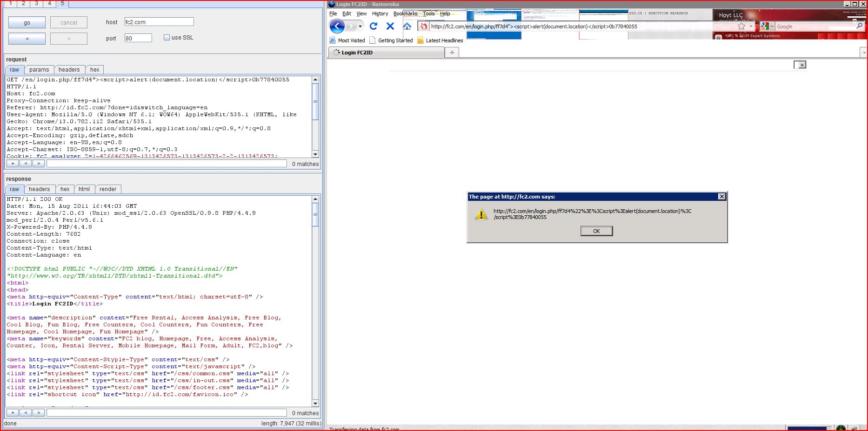Open a new browser tab with plus button
Viewport: 868px width, 431px height.
[x=452, y=53]
